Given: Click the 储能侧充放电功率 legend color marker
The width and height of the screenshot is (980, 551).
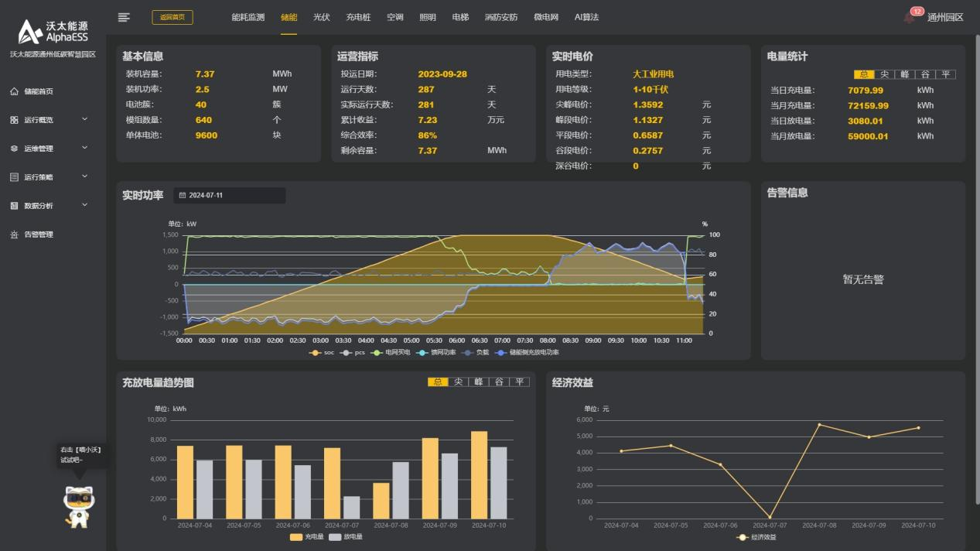Looking at the screenshot, I should (500, 353).
